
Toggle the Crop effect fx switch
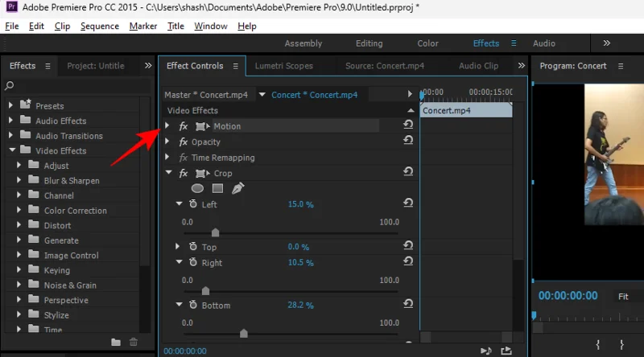click(184, 173)
